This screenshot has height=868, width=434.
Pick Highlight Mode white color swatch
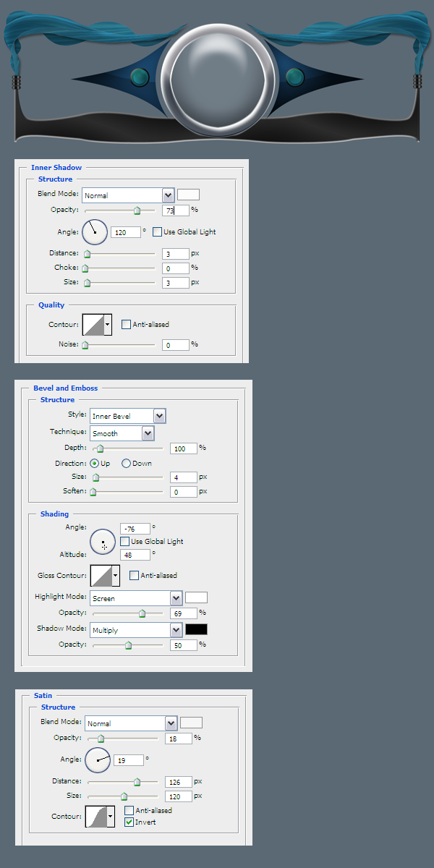[196, 597]
